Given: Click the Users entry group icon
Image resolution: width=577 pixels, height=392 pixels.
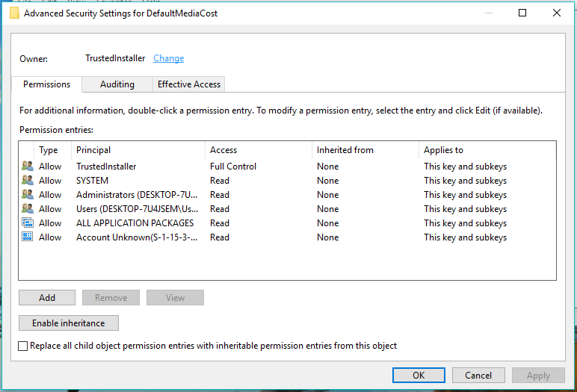Looking at the screenshot, I should tap(28, 209).
